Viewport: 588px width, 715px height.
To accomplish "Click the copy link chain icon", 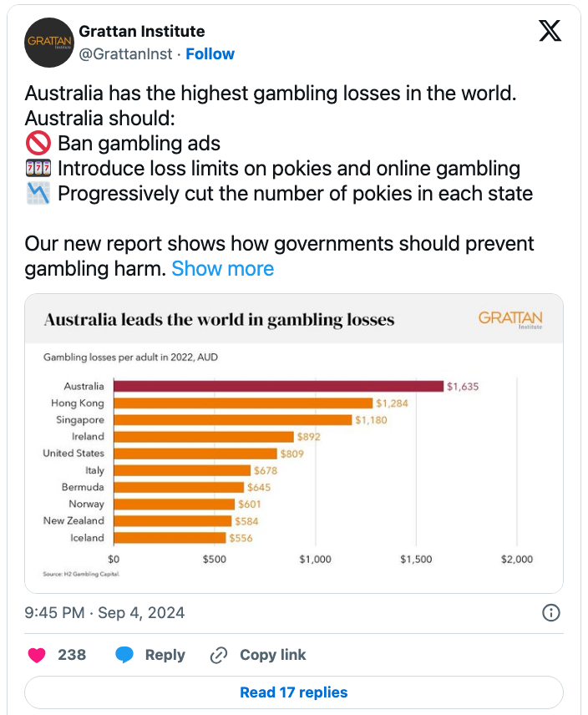I will click(220, 655).
